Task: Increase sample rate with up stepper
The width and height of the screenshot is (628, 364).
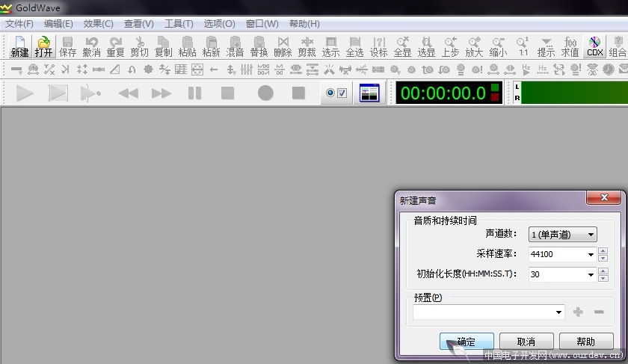Action: pos(603,250)
